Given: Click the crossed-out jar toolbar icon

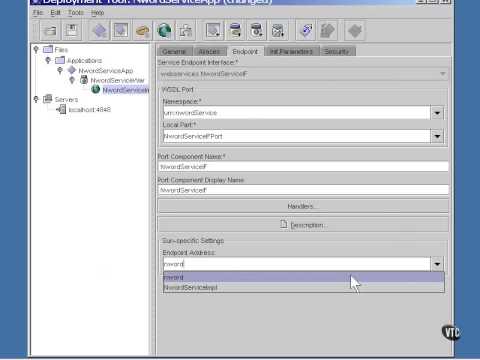Looking at the screenshot, I should (278, 31).
